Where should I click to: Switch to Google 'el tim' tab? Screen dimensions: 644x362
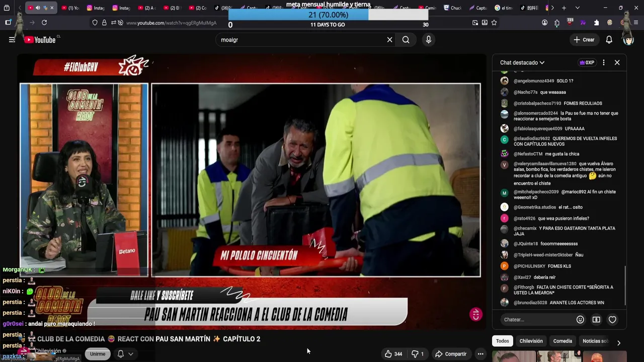click(504, 8)
